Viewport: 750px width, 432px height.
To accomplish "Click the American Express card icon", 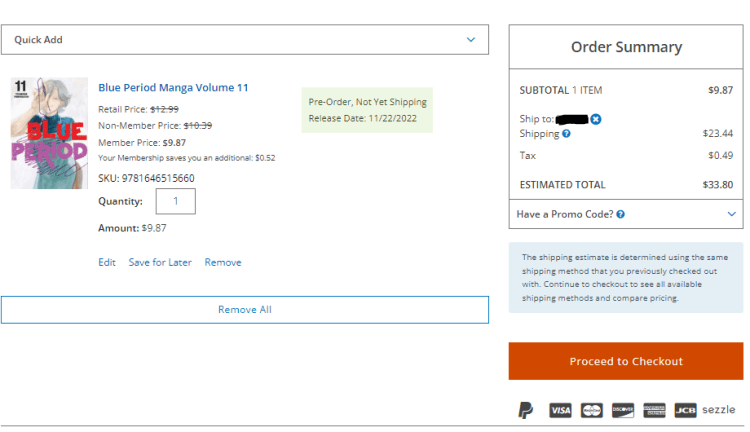I will tap(654, 410).
